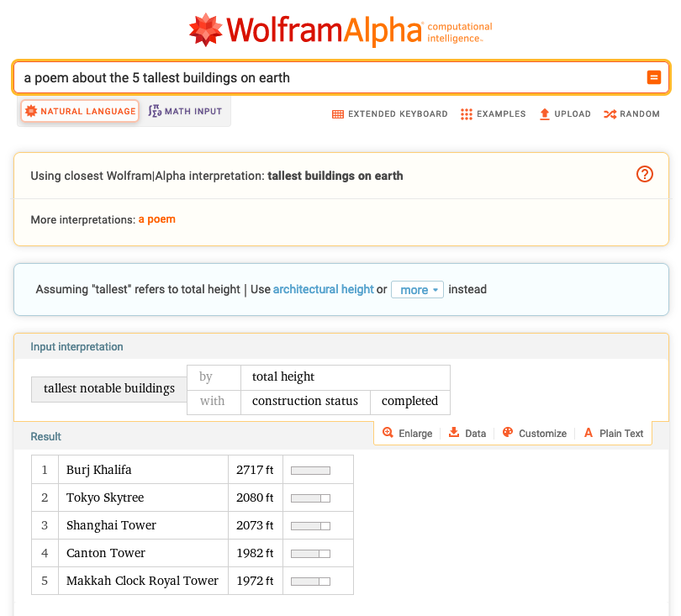Click the 2073 ft height value
This screenshot has height=616, width=681.
point(256,525)
